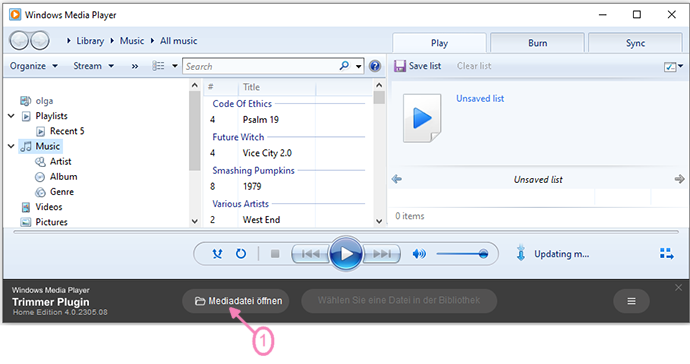Open the Stream dropdown menu
The height and width of the screenshot is (364, 690).
tap(94, 66)
